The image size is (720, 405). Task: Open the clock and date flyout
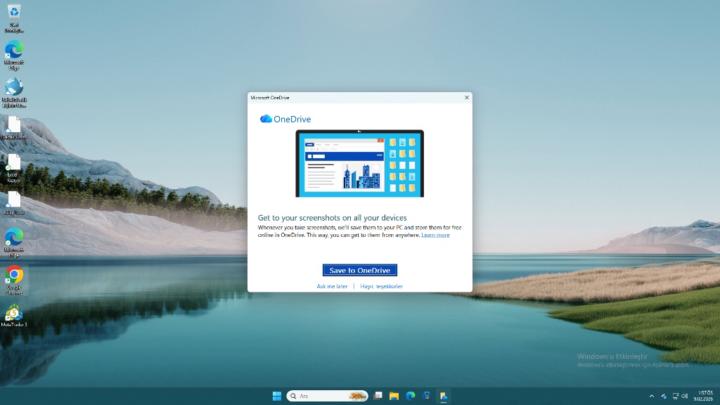[x=704, y=396]
